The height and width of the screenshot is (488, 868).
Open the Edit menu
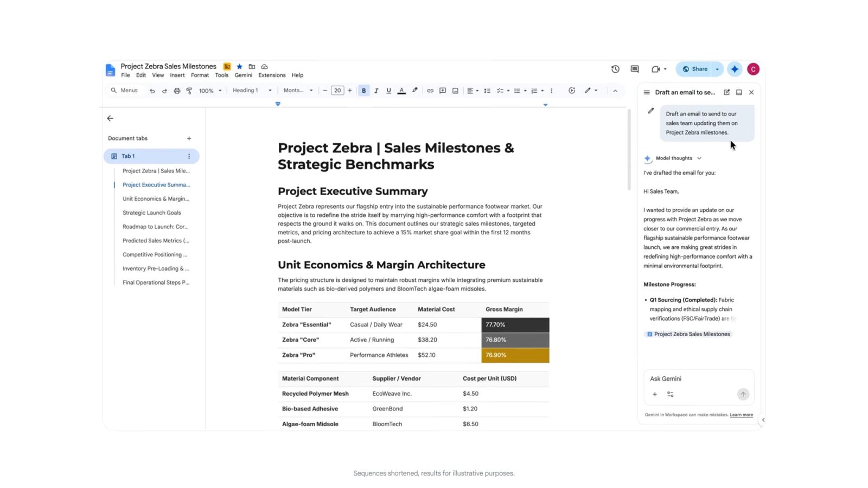click(141, 75)
